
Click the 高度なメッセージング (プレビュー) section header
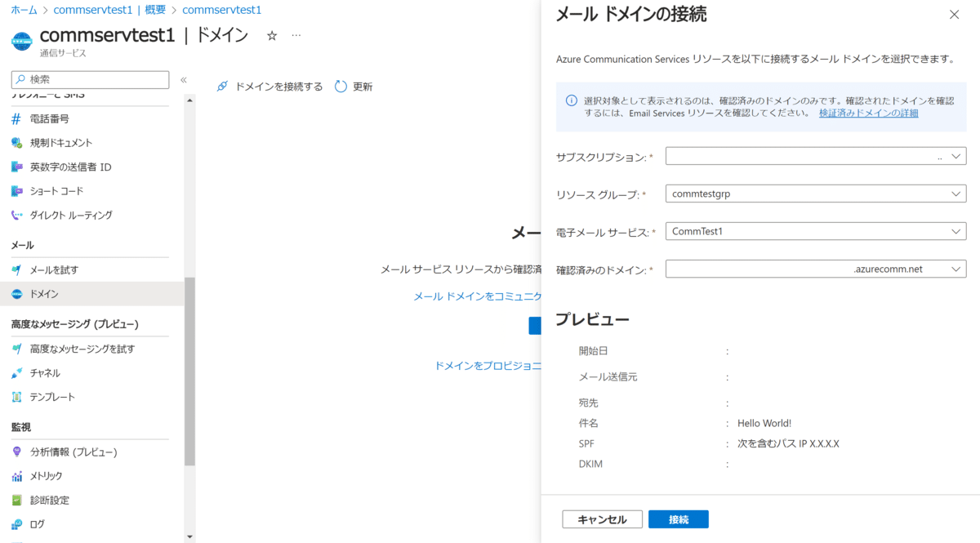[x=75, y=324]
